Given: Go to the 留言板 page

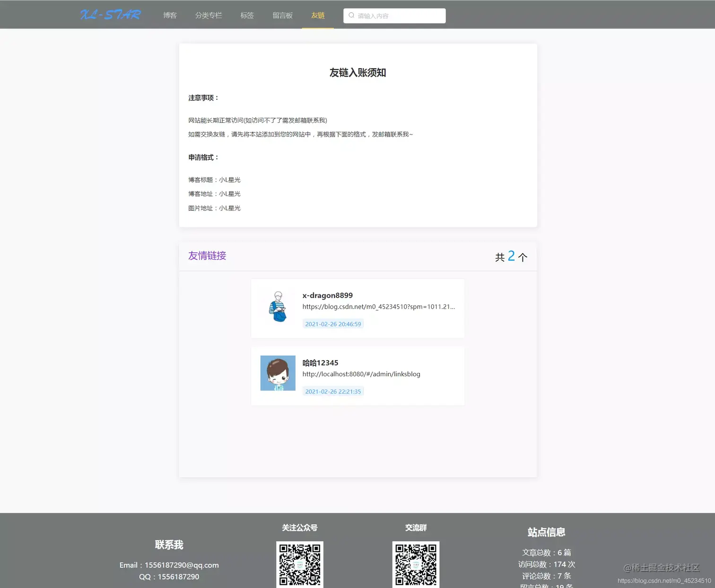Looking at the screenshot, I should 282,15.
